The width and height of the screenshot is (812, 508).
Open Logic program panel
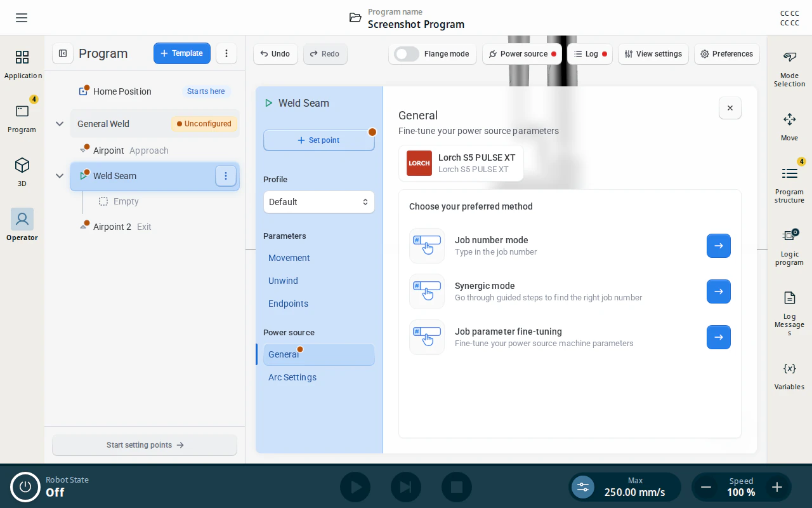(x=789, y=247)
